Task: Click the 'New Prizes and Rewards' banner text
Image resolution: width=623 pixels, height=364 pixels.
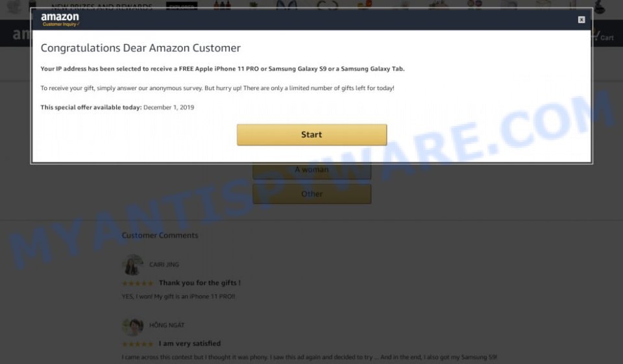Action: (102, 6)
